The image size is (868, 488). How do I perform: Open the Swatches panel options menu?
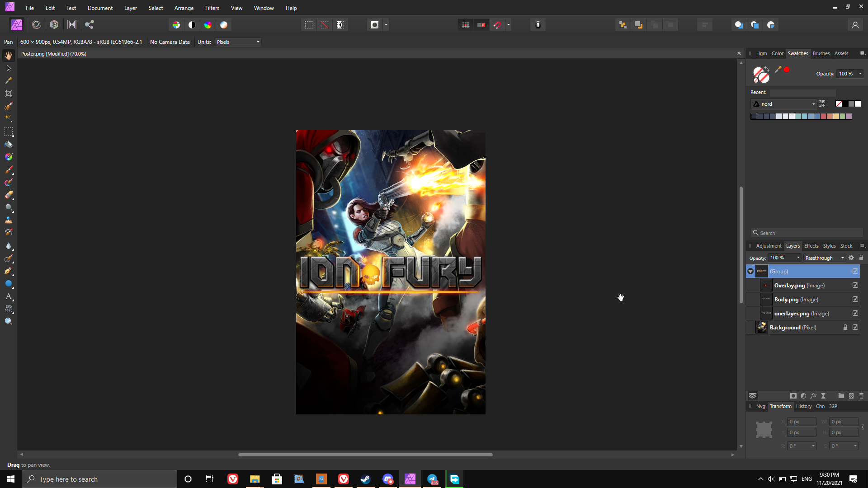[x=862, y=53]
